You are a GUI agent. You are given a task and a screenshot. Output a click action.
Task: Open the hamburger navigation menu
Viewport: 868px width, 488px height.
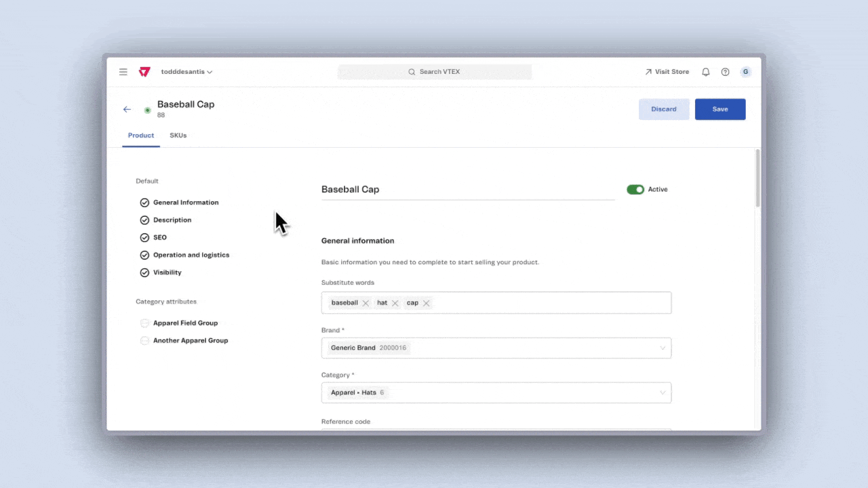pos(123,72)
